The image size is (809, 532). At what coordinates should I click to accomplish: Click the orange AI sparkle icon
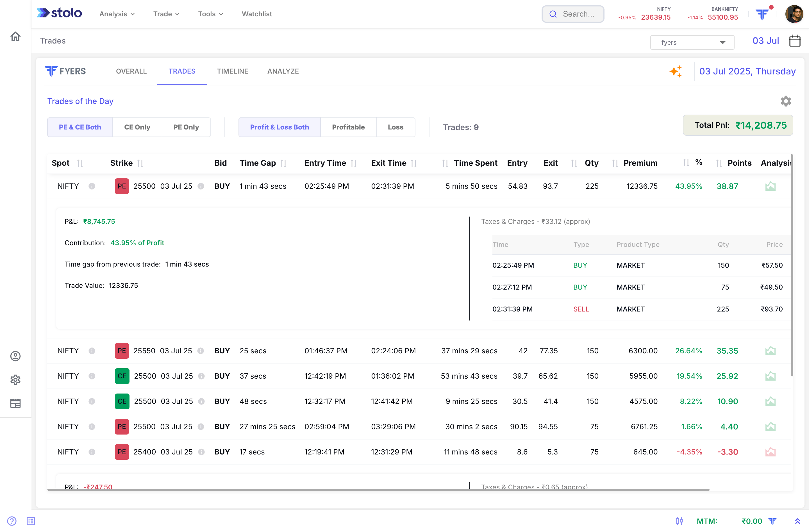[676, 71]
